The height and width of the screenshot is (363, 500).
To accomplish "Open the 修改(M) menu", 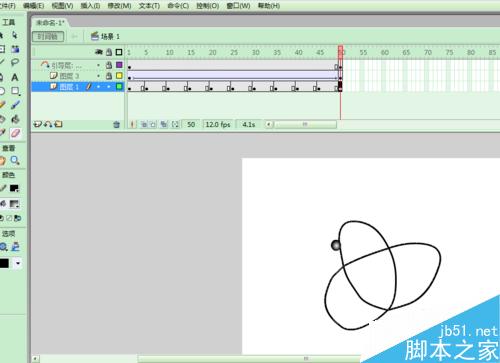I will [x=119, y=6].
